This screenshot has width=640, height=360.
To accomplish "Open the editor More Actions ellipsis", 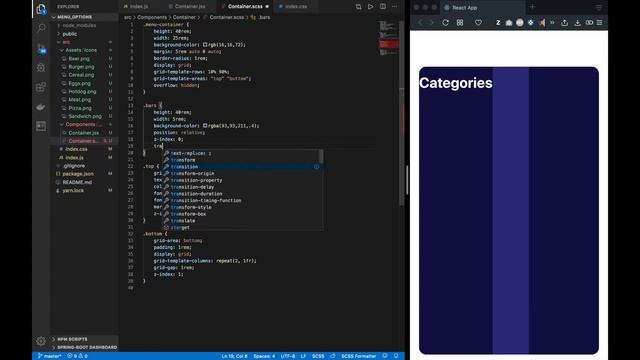I will click(394, 7).
